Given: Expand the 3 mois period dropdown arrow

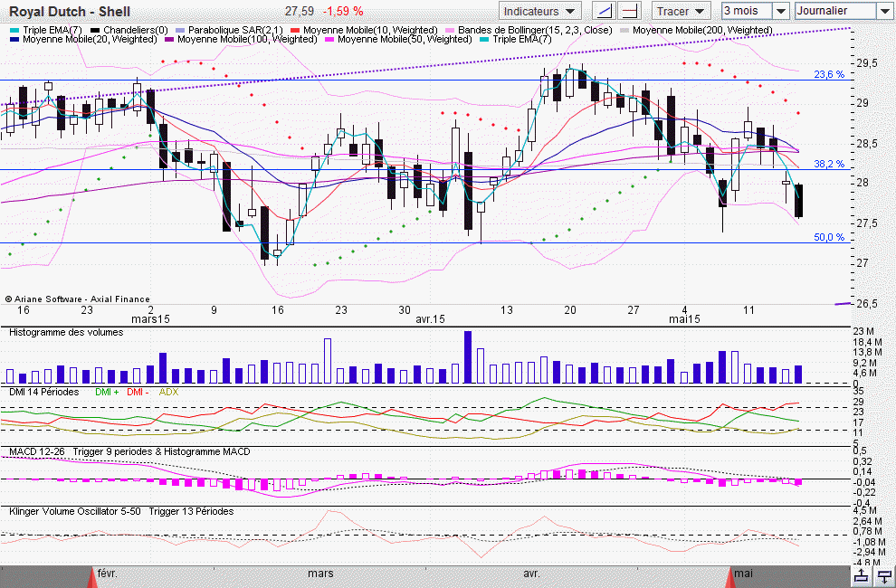Looking at the screenshot, I should (780, 11).
